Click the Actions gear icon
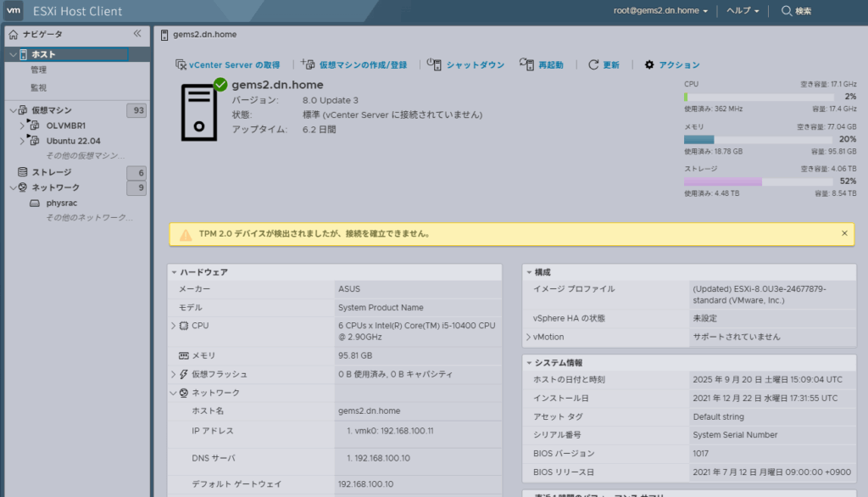The width and height of the screenshot is (868, 497). pyautogui.click(x=649, y=64)
